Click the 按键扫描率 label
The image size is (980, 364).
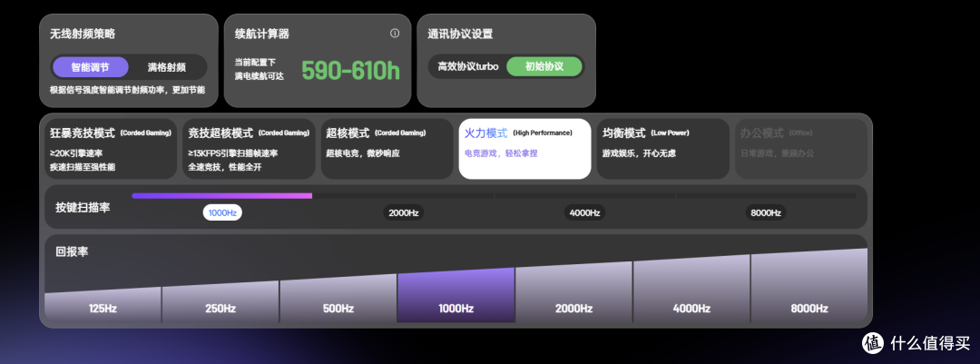83,208
